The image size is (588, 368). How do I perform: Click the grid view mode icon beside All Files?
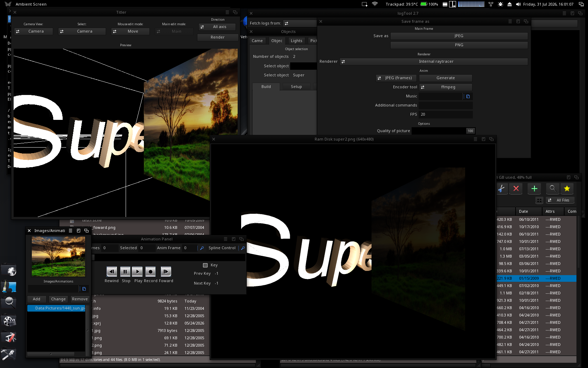tap(539, 200)
